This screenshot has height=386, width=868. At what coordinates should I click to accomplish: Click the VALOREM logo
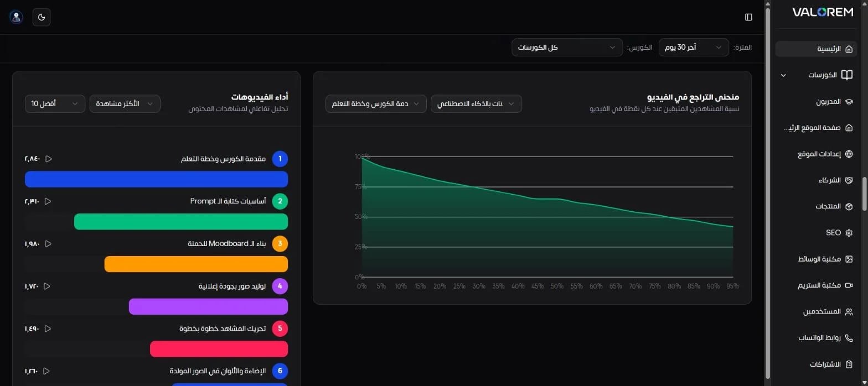click(823, 12)
